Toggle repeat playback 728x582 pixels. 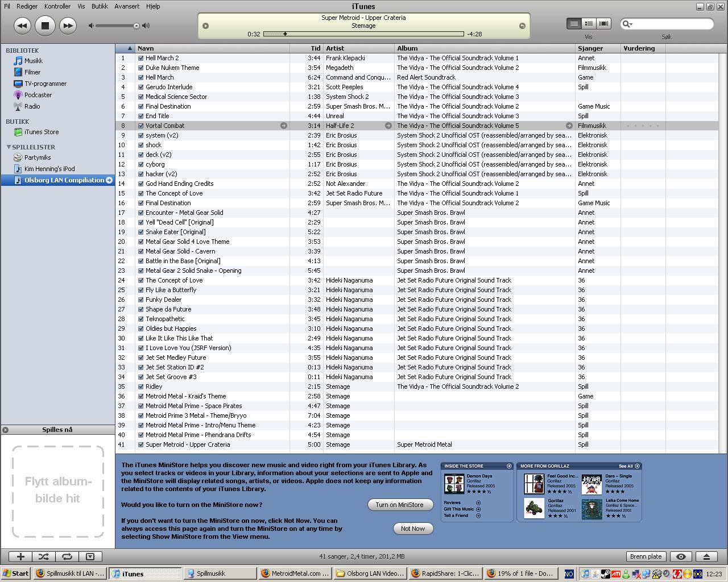pyautogui.click(x=67, y=557)
